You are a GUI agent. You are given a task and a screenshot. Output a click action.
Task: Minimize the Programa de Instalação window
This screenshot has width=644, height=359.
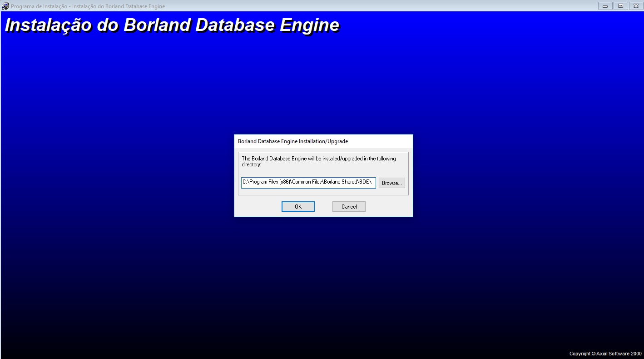click(x=605, y=6)
